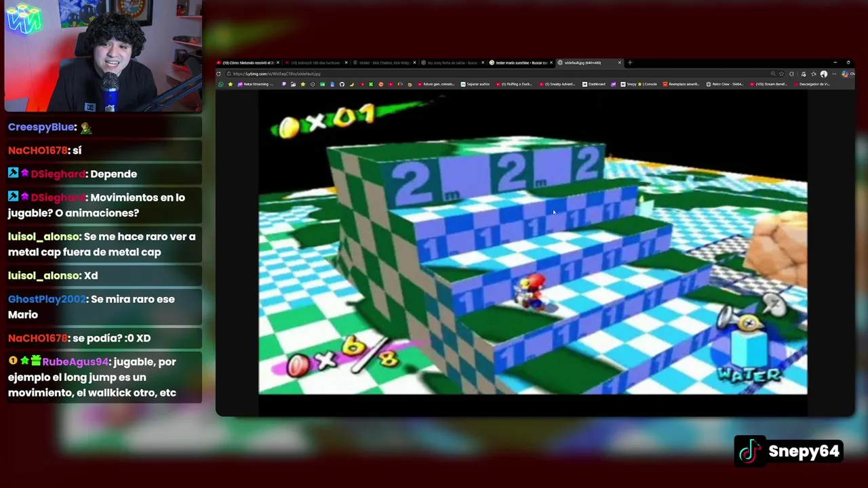Close the 'Cómo Nintendo resolvió' tab
Screen dimensions: 868x488
coord(278,63)
